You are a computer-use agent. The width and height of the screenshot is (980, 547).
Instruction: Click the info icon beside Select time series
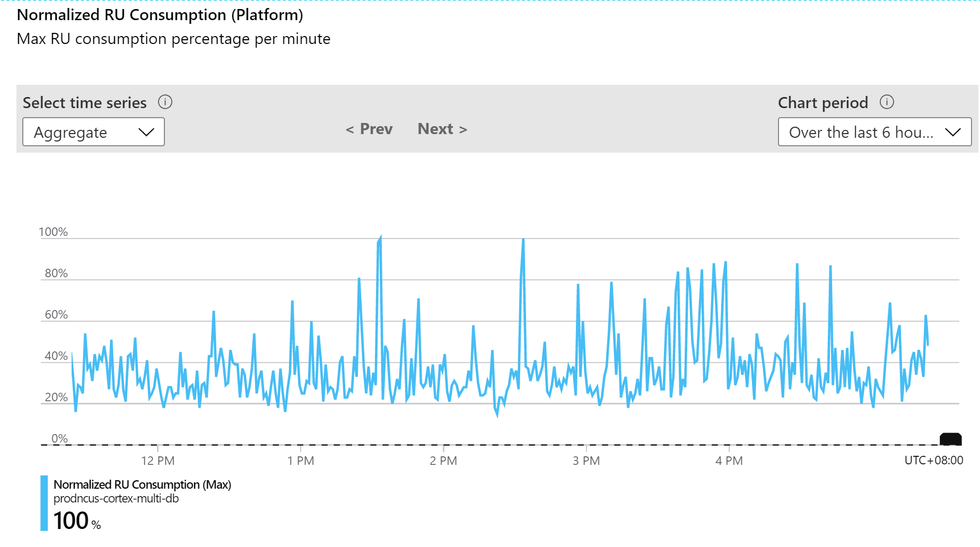pyautogui.click(x=165, y=102)
